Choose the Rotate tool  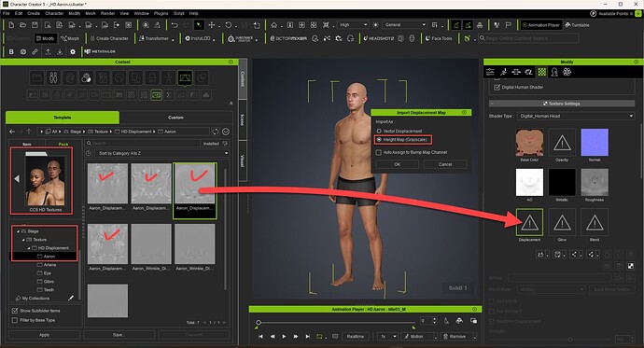click(x=229, y=25)
